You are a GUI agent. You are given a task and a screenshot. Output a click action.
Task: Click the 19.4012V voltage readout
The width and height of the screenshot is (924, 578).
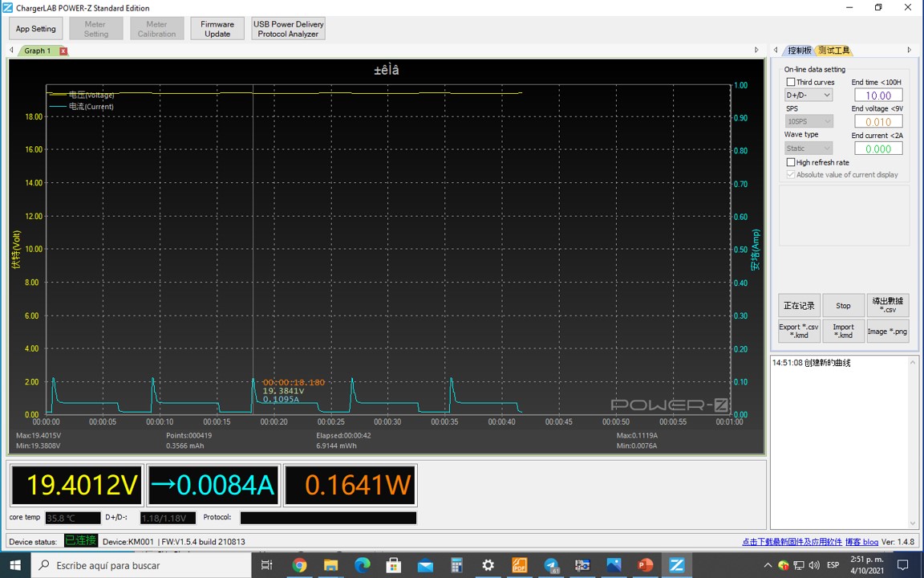(77, 485)
